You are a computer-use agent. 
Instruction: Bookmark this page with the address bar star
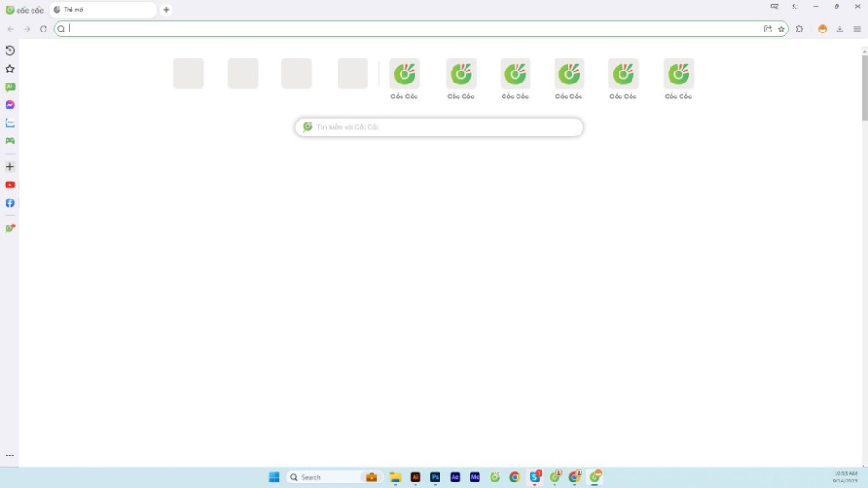tap(781, 29)
